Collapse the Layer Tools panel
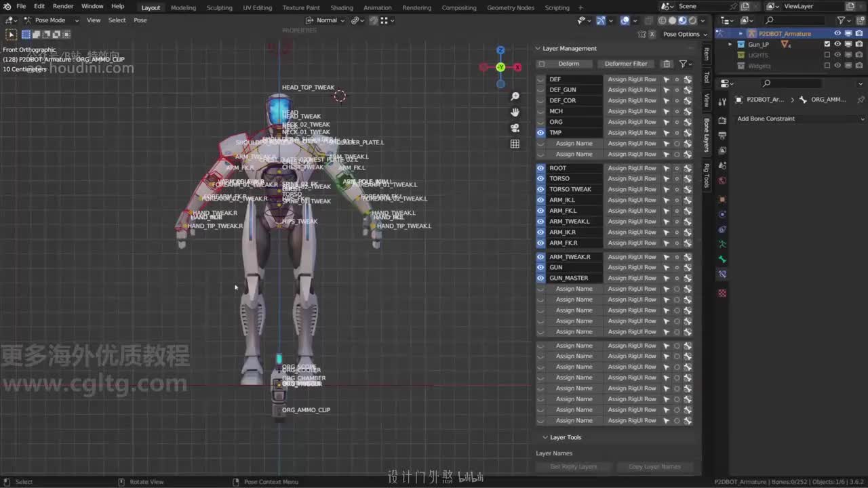Viewport: 868px width, 488px height. click(x=545, y=437)
